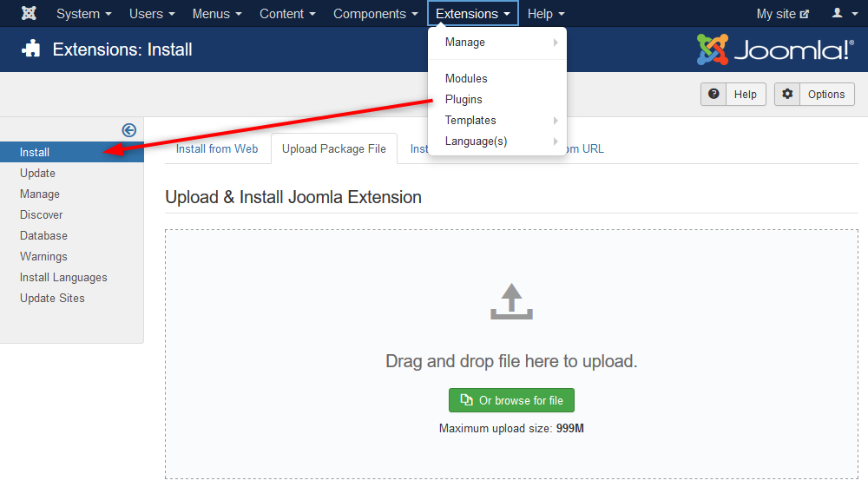Screen dimensions: 868x487
Task: Visit My site link in top bar
Action: click(782, 14)
